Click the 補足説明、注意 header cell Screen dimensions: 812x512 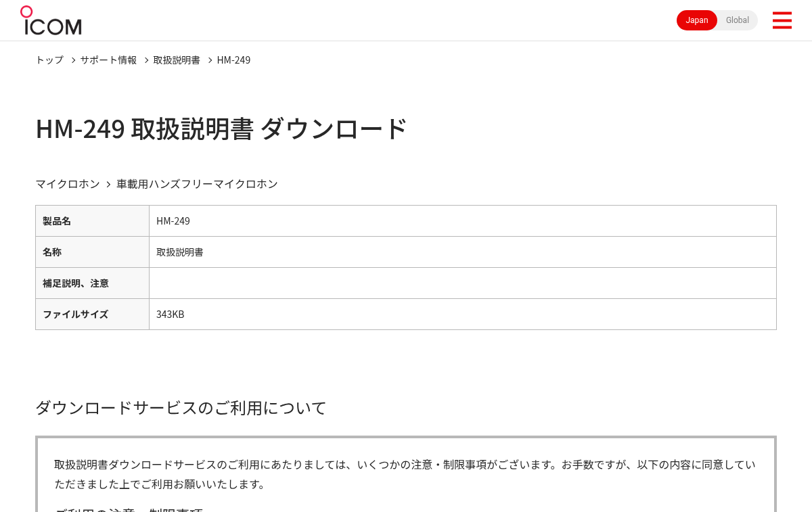coord(92,283)
